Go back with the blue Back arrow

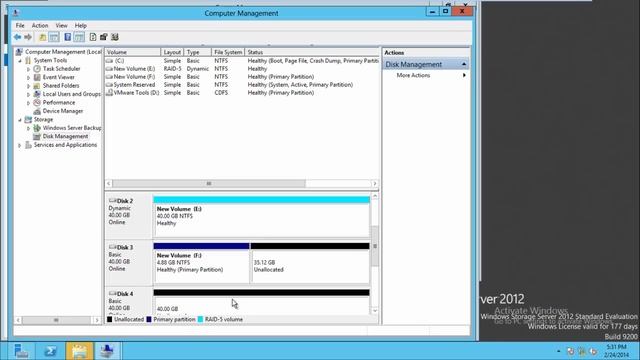(x=17, y=37)
